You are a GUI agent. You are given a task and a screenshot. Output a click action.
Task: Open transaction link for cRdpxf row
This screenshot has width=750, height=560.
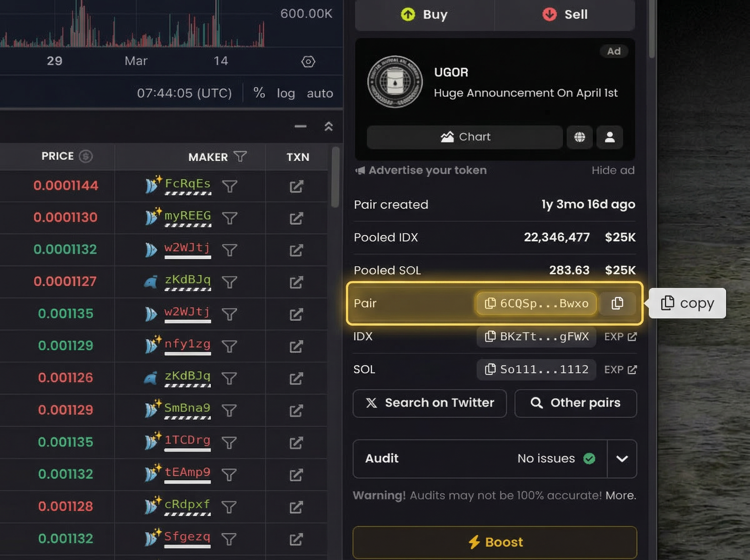tap(296, 507)
